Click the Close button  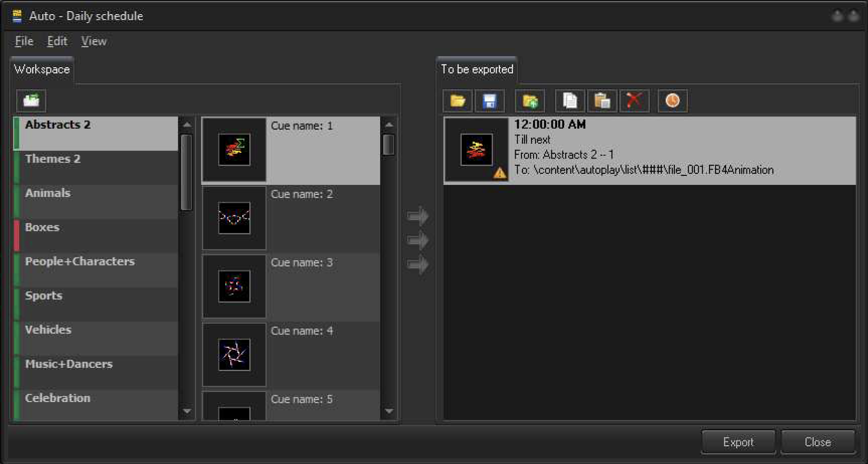(818, 442)
